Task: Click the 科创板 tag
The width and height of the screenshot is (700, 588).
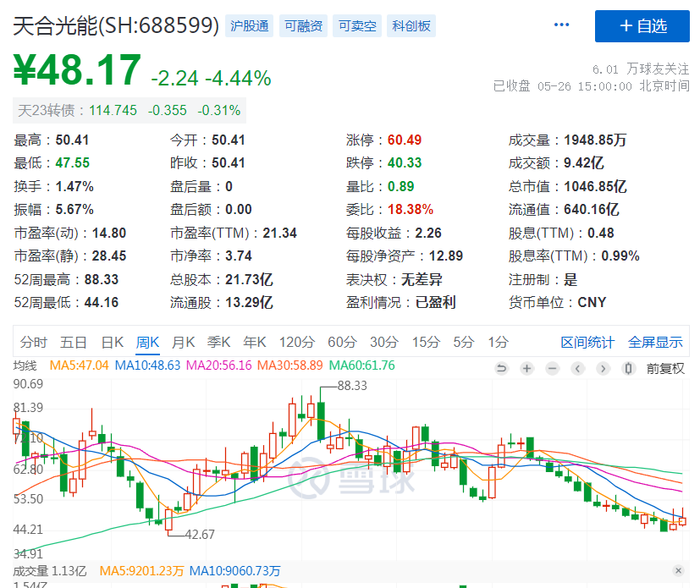Action: pyautogui.click(x=411, y=26)
